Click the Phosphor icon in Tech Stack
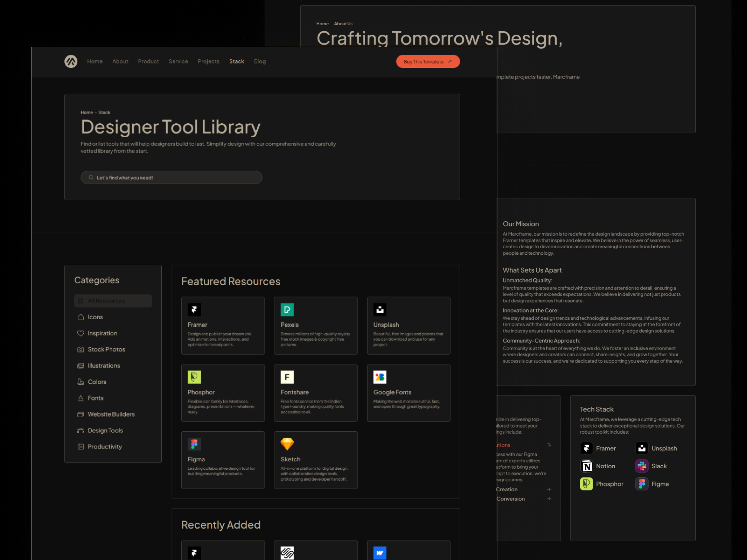Image resolution: width=747 pixels, height=560 pixels. [x=586, y=484]
